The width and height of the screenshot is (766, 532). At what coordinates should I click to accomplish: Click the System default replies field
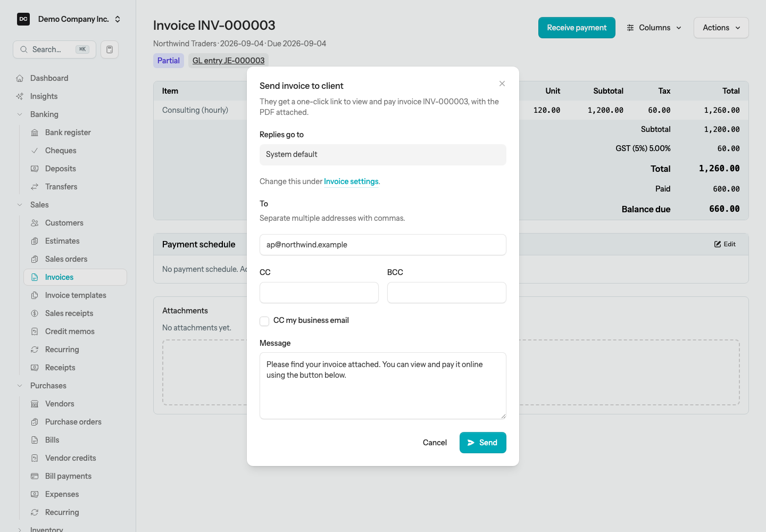383,155
